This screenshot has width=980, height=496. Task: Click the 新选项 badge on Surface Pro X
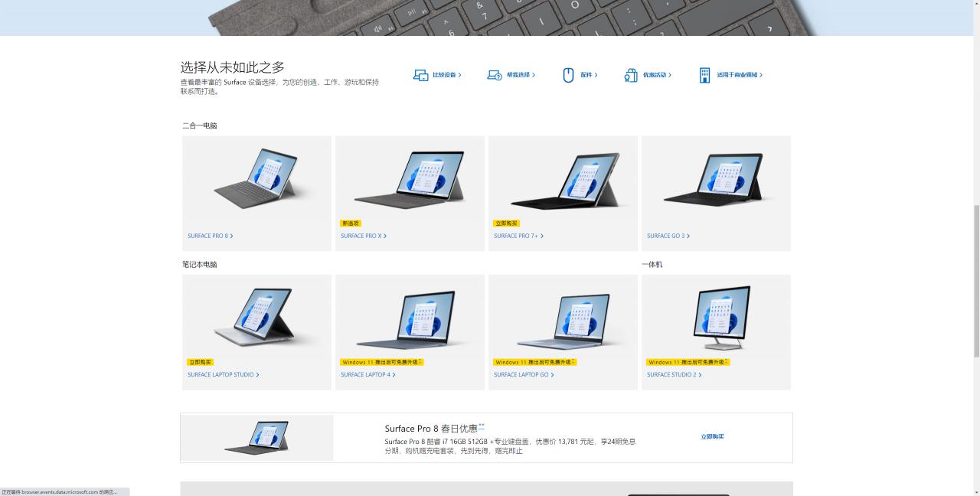click(351, 224)
